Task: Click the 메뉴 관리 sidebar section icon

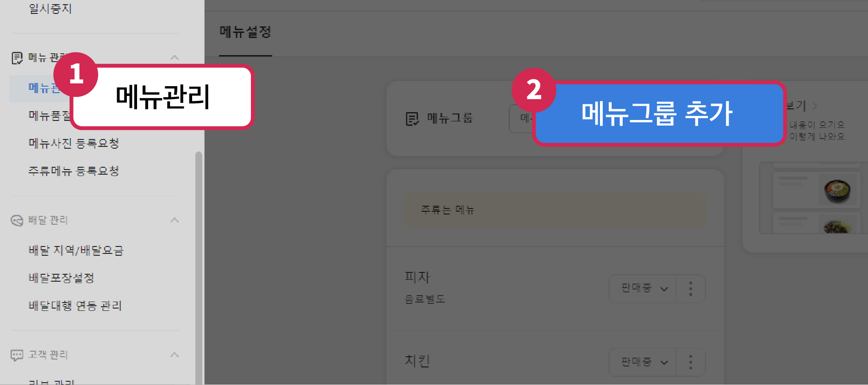Action: point(17,58)
